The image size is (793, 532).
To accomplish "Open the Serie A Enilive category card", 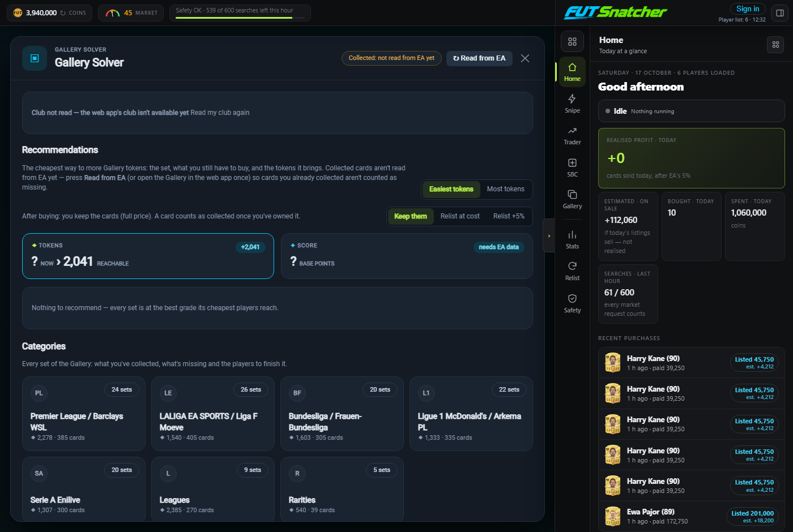I will [x=84, y=489].
